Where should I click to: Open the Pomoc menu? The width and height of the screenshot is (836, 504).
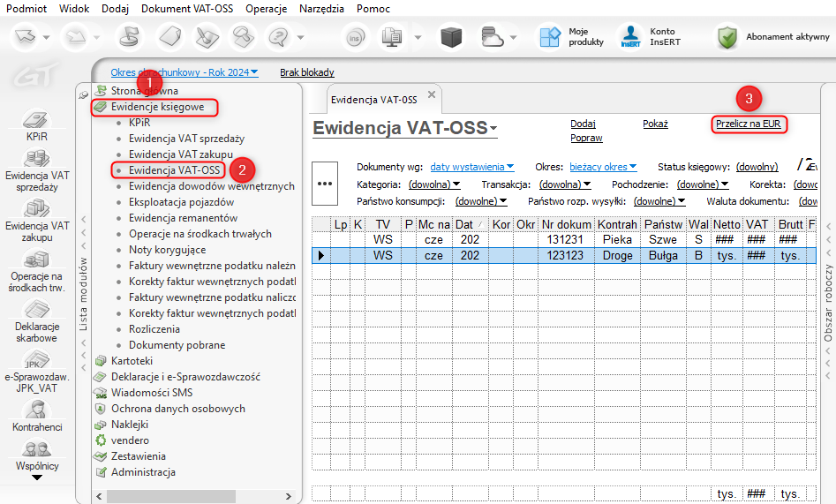click(373, 9)
